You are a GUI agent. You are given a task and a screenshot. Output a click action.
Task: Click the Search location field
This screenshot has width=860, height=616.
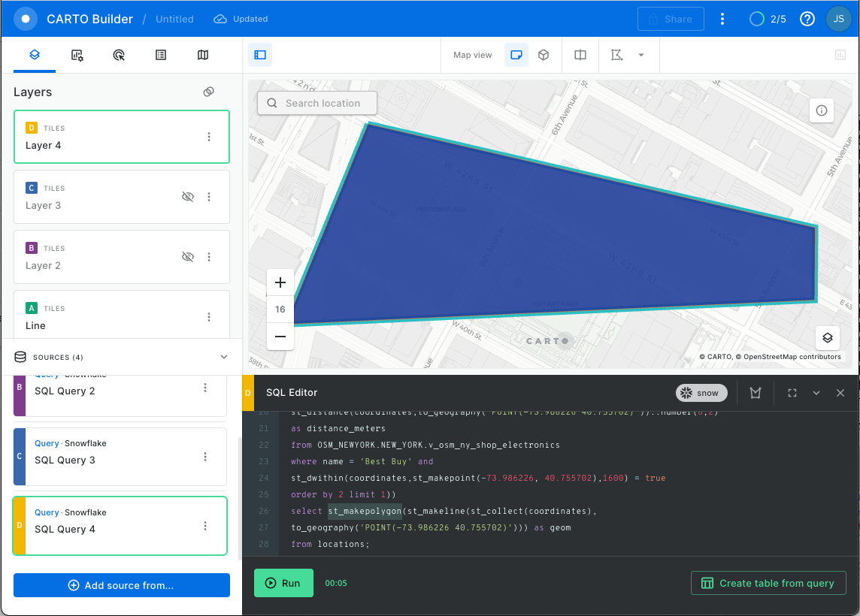(322, 103)
